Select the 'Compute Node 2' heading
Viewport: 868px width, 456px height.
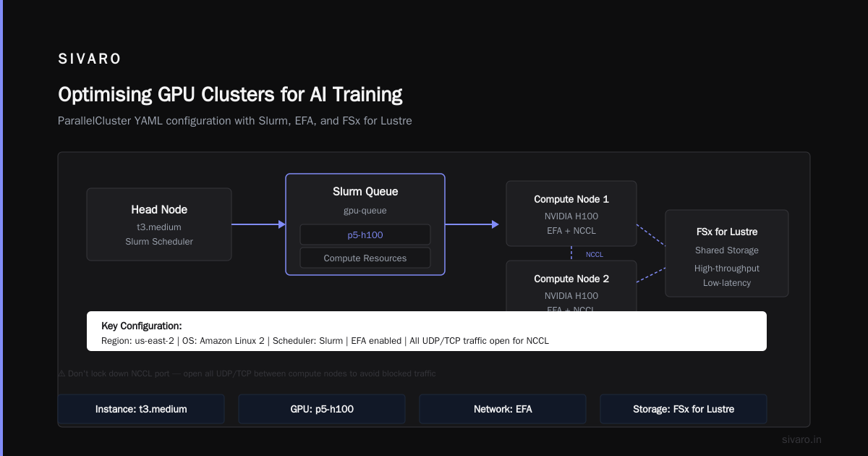[571, 279]
